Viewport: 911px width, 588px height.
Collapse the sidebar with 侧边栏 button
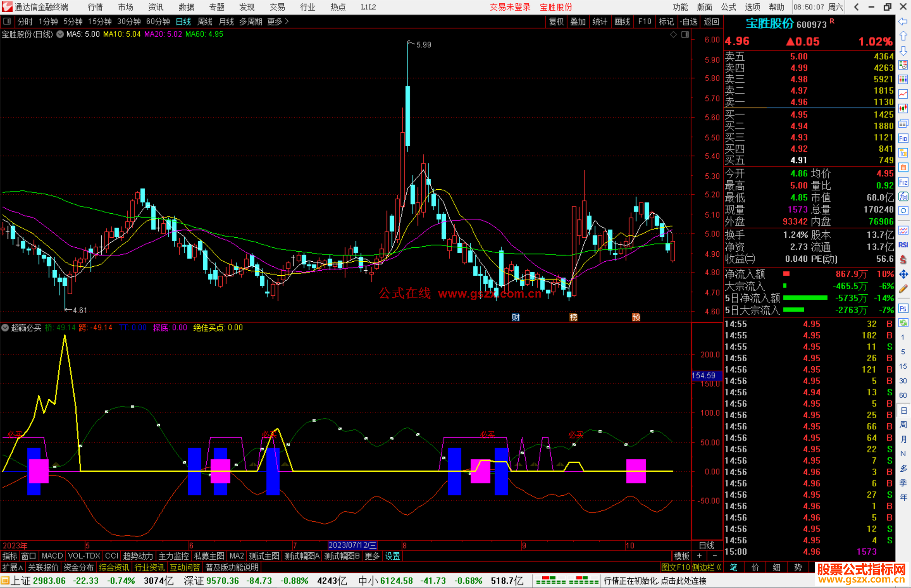706,567
